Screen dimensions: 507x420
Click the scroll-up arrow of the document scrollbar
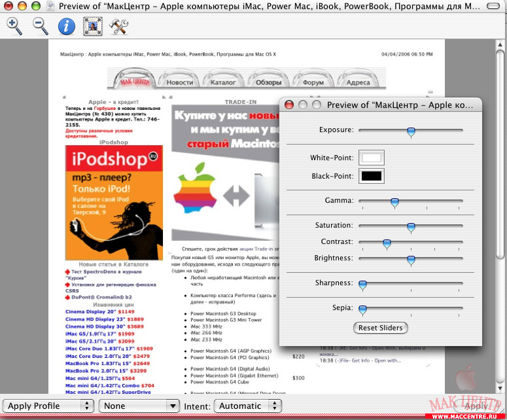500,44
